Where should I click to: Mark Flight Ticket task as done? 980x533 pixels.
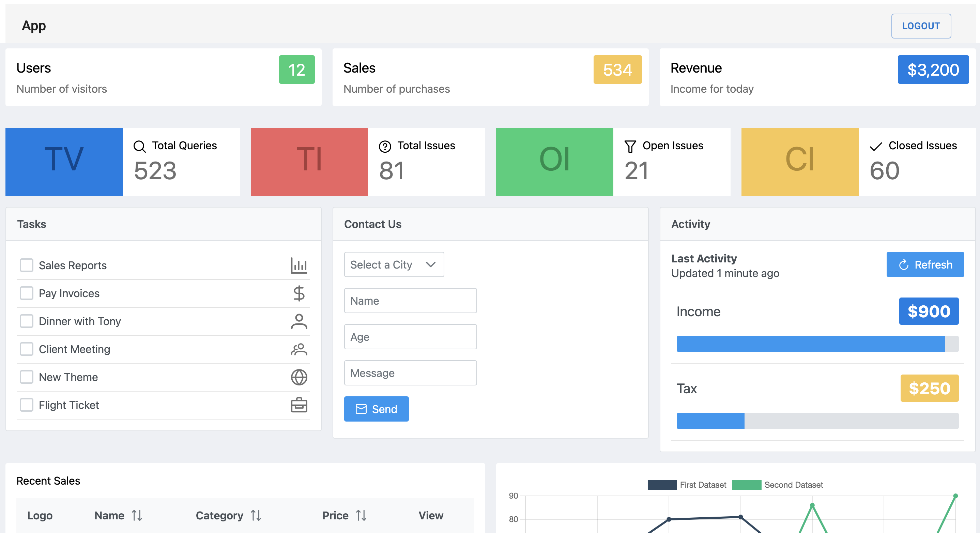point(26,405)
